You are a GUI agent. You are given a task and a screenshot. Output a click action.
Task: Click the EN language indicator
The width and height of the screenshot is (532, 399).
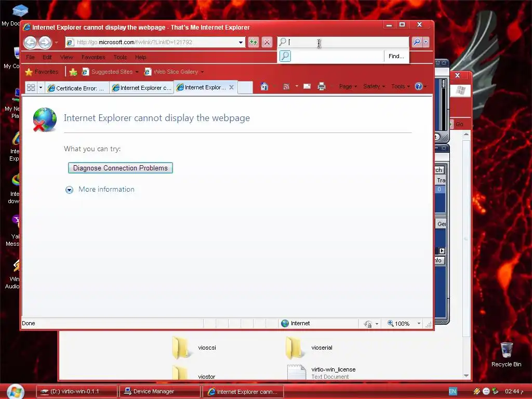pos(453,391)
